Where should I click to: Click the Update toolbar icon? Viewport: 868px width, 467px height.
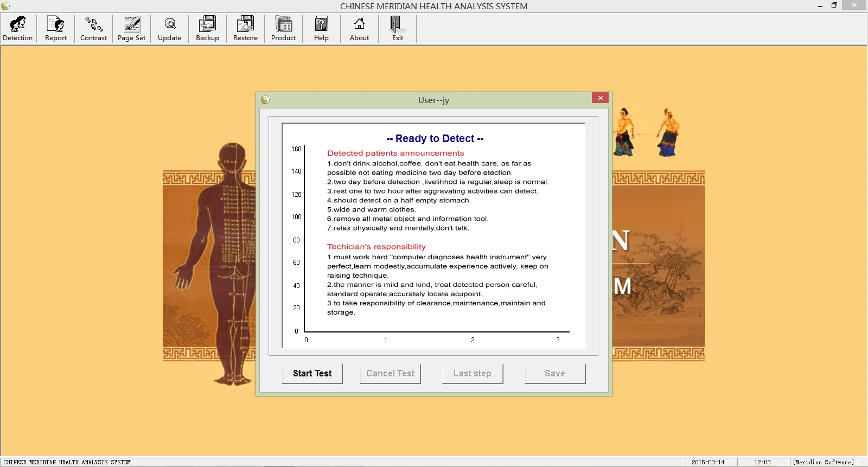coord(169,29)
